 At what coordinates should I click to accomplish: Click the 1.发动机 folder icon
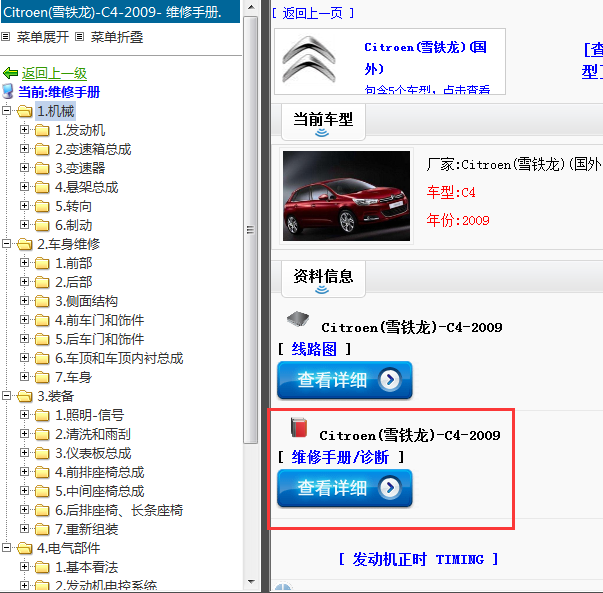pos(42,130)
